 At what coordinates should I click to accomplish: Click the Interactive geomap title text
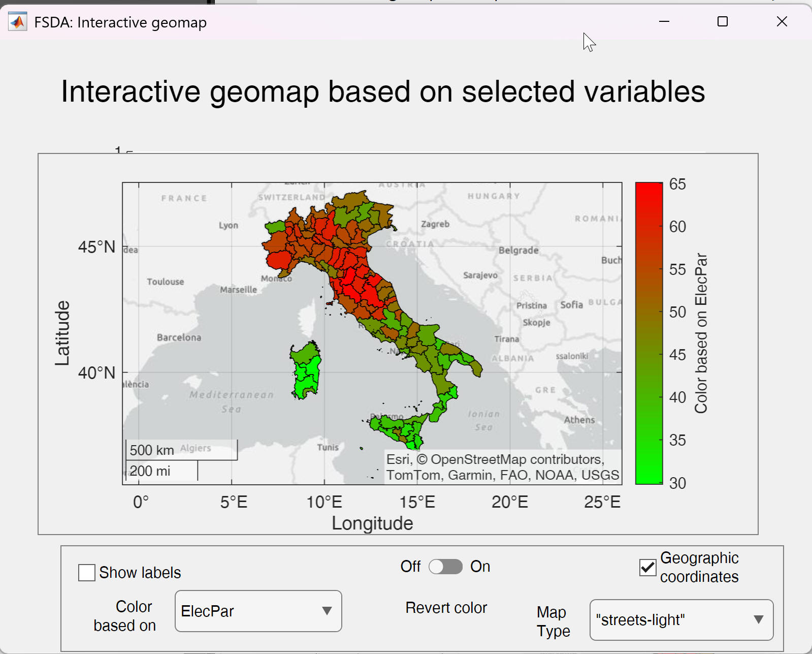(x=383, y=92)
